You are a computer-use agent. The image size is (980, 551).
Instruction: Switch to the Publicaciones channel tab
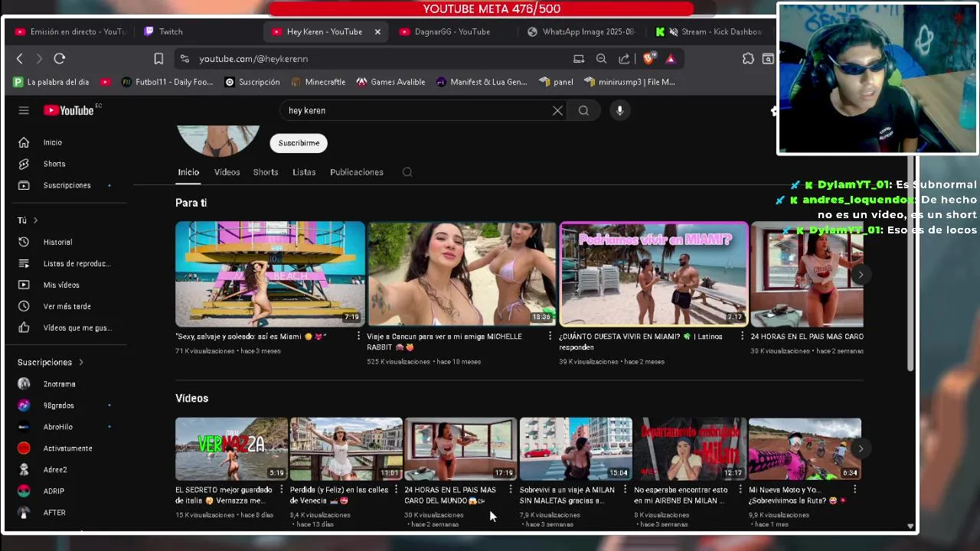coord(357,172)
